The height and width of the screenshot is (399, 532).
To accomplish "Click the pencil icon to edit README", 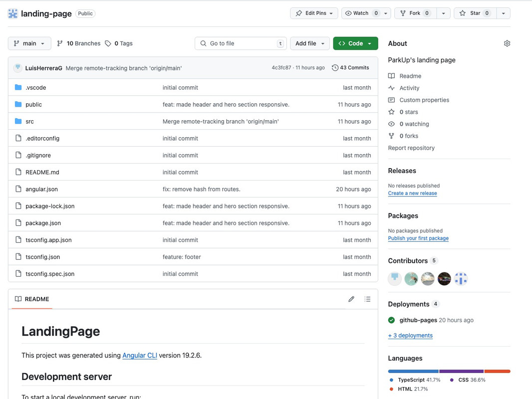I will tap(351, 299).
